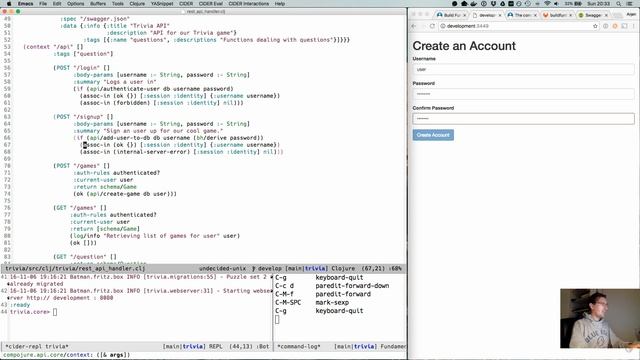Open the Emacs application menu
The width and height of the screenshot is (640, 360).
point(26,4)
